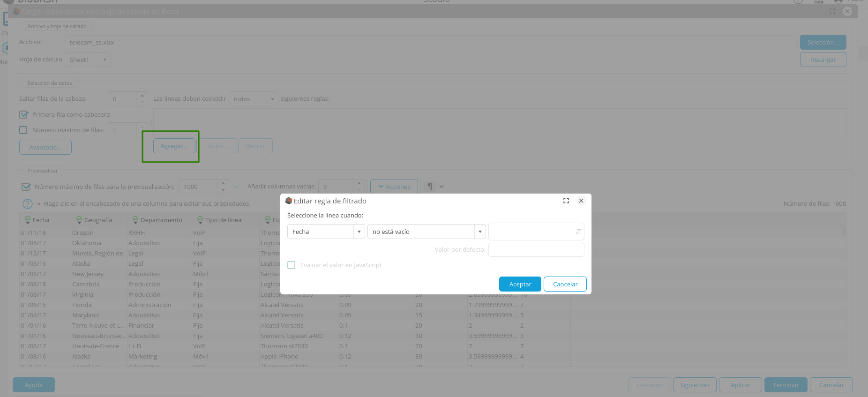
Task: Check the Número máximo de filas option
Action: click(23, 130)
